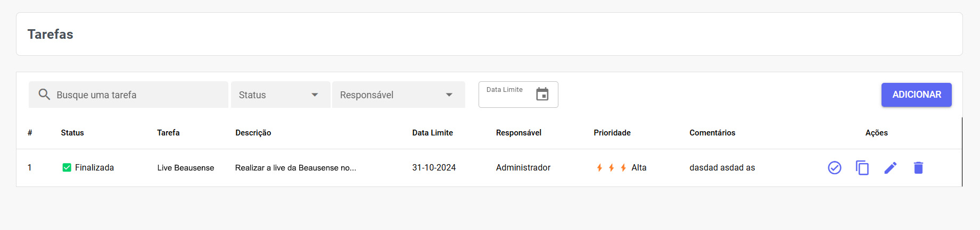The height and width of the screenshot is (230, 980).
Task: Edit the task with pencil icon
Action: 891,168
